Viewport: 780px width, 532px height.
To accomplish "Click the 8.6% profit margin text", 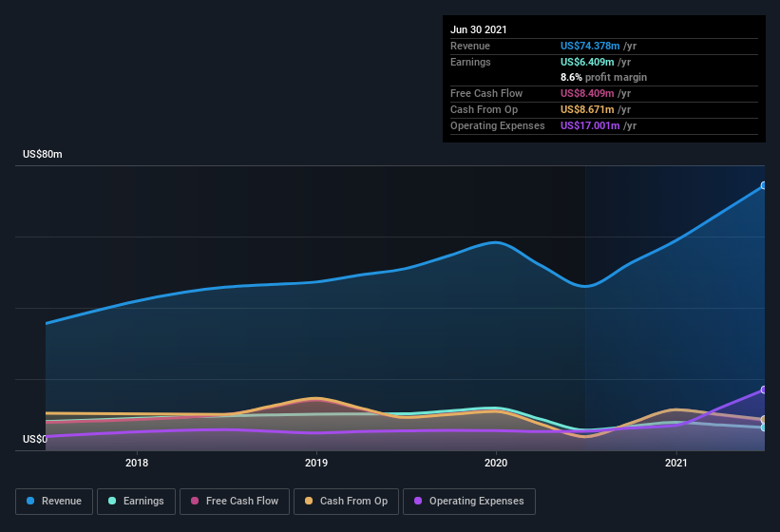I will coord(603,77).
